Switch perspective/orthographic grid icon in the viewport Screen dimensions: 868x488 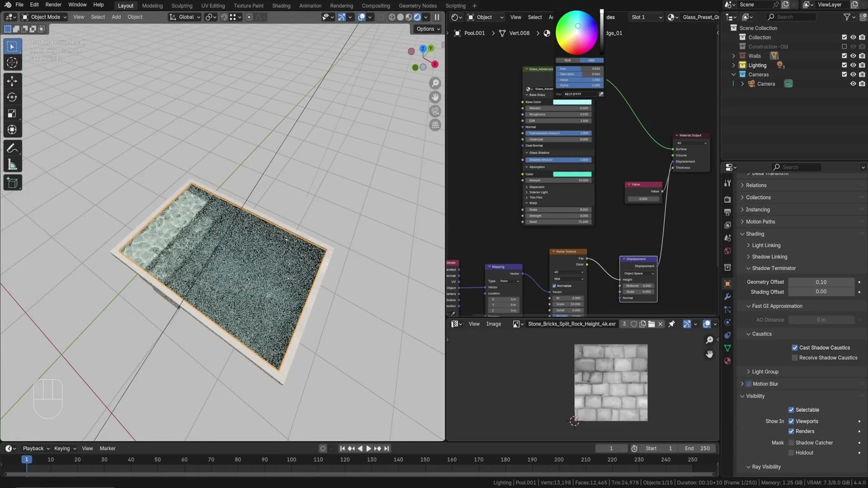435,125
